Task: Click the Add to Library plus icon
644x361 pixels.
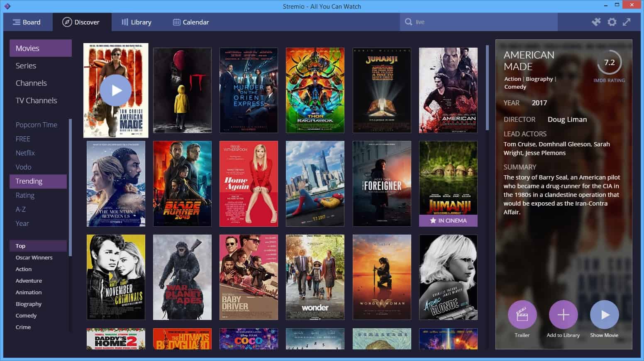Action: point(563,315)
